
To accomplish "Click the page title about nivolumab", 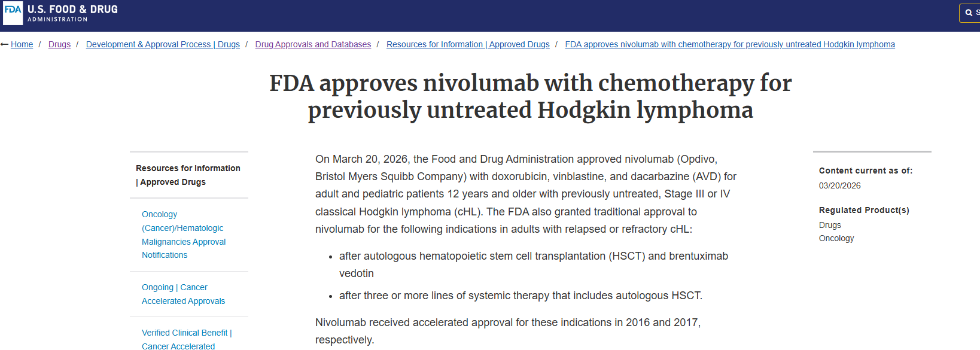I will pos(530,96).
